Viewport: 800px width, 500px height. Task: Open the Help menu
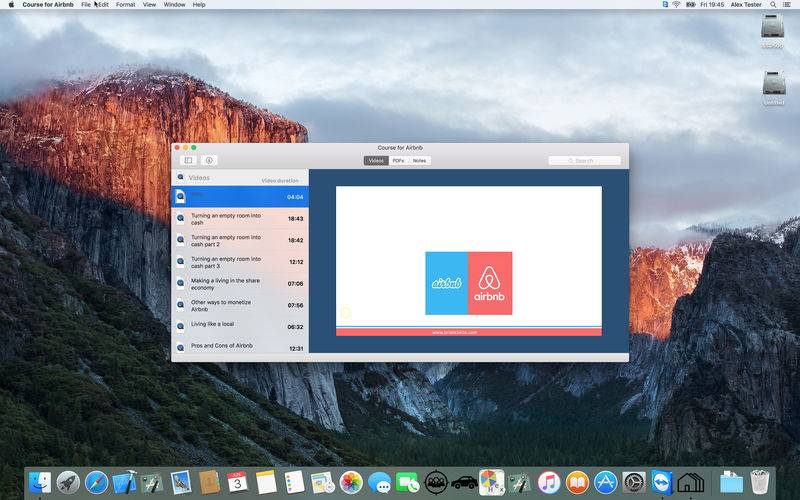pyautogui.click(x=199, y=5)
